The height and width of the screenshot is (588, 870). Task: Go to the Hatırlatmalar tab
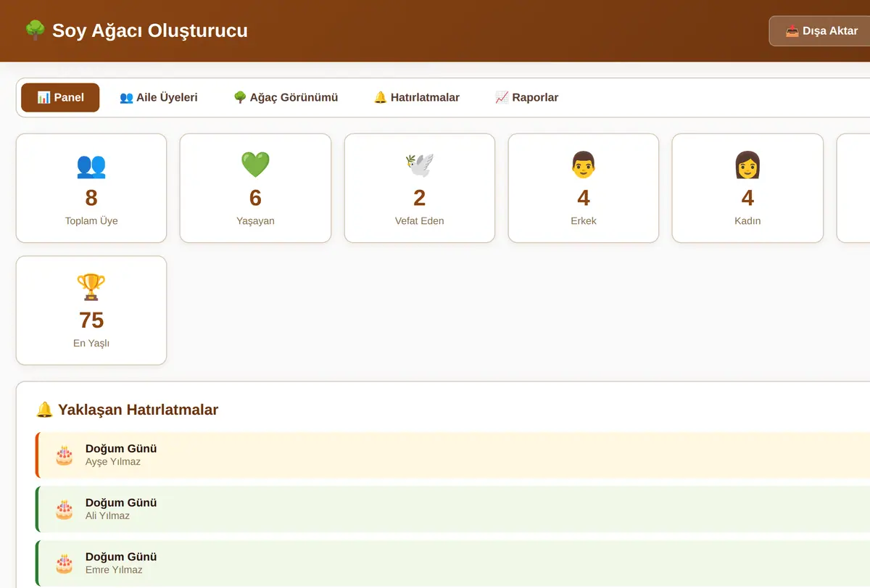point(416,97)
